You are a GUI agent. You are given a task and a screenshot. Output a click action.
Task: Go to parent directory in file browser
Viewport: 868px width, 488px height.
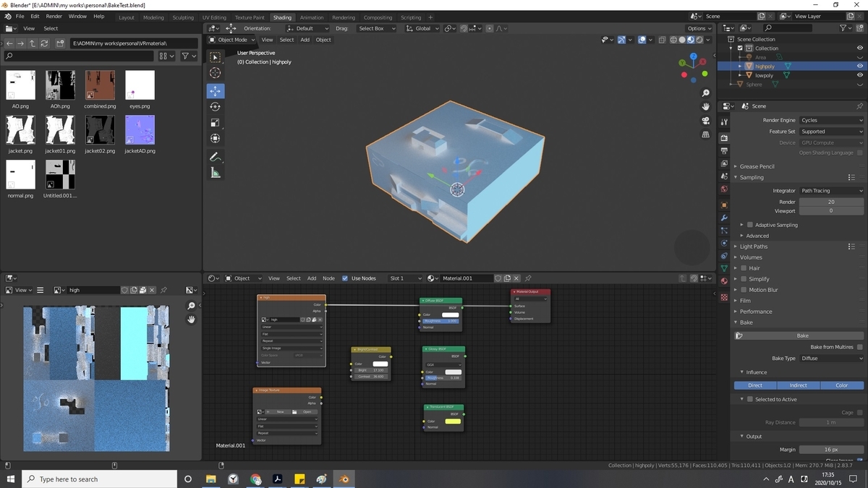pyautogui.click(x=32, y=43)
